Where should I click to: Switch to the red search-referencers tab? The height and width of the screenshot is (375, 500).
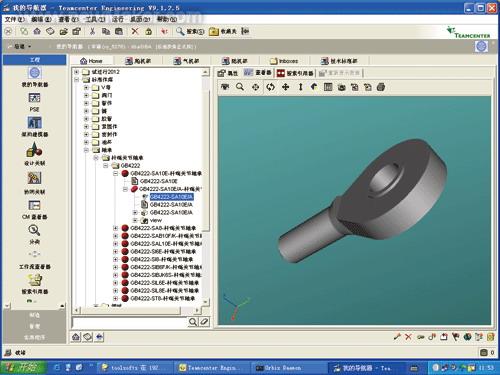295,73
